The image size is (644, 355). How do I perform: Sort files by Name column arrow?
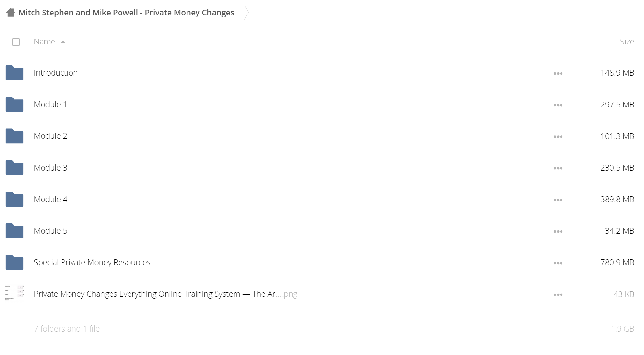click(63, 42)
